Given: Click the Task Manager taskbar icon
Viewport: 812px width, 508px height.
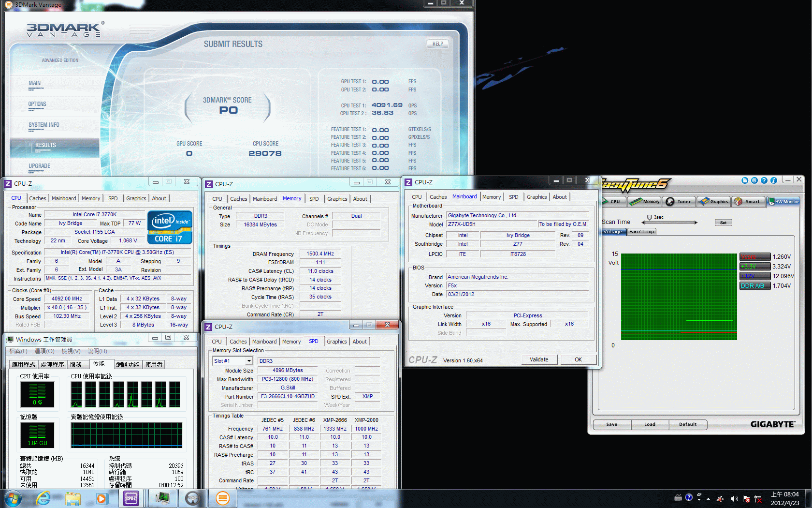Looking at the screenshot, I should pyautogui.click(x=162, y=498).
